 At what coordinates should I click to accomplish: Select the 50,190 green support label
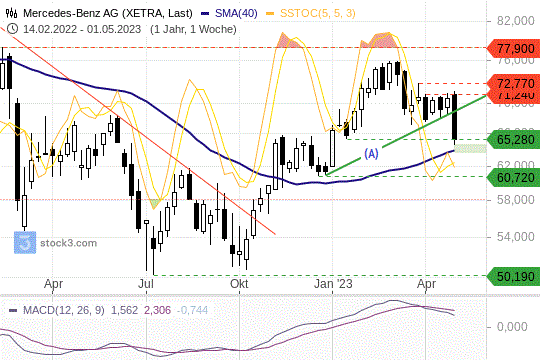513,276
